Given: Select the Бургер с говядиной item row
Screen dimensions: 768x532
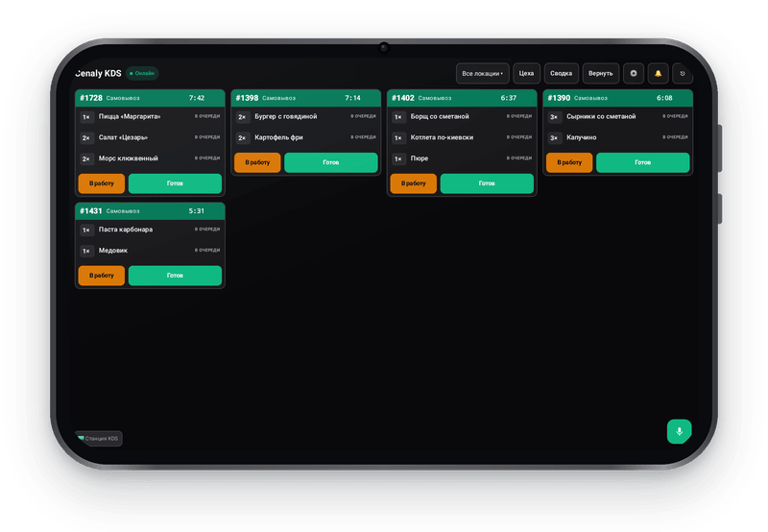Looking at the screenshot, I should [x=306, y=117].
